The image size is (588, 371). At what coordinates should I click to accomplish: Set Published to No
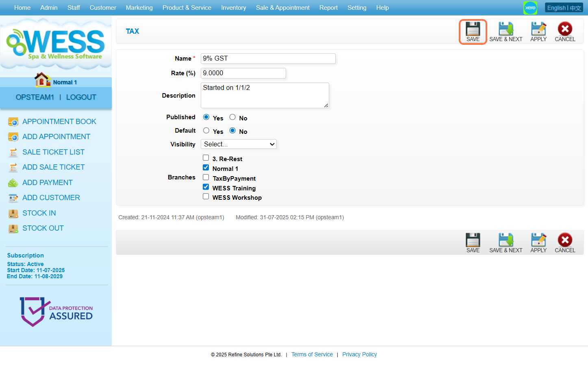coord(232,117)
